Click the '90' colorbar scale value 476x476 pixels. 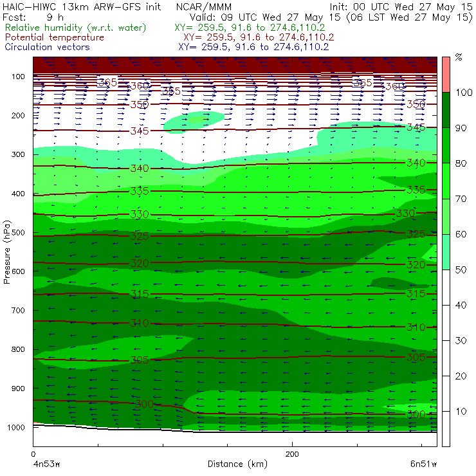click(461, 128)
